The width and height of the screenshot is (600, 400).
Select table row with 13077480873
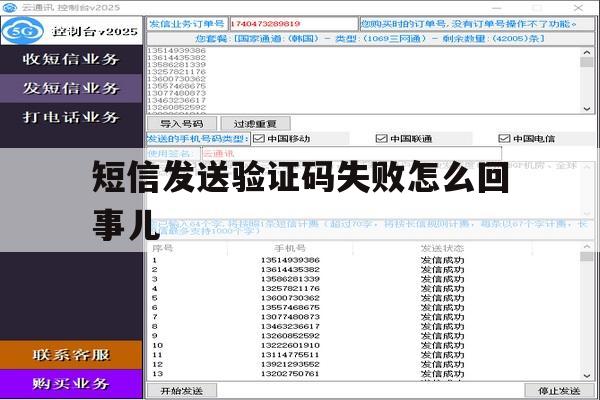364,317
